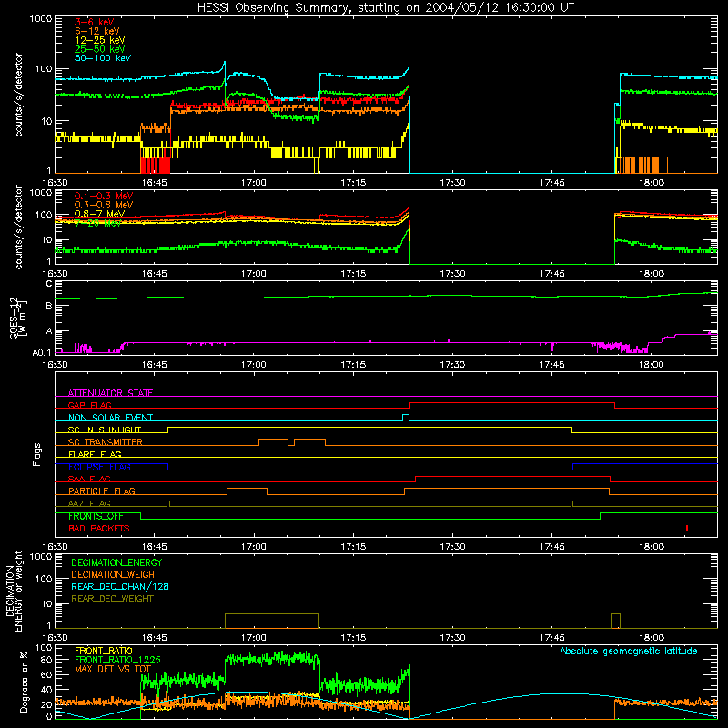The height and width of the screenshot is (728, 728).
Task: Select the B class tick on GOES axis
Action: coord(49,307)
